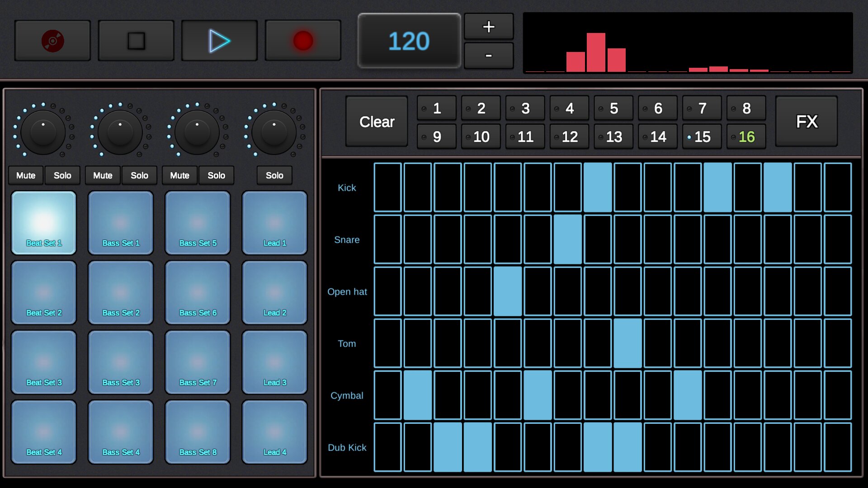The height and width of the screenshot is (488, 868).
Task: Toggle the first Kick step cell
Action: click(387, 188)
